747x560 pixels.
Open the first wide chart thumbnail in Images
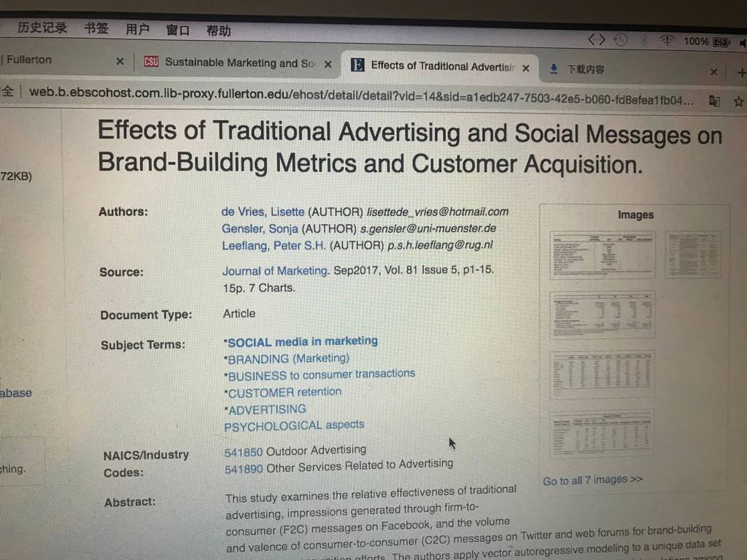[x=602, y=255]
